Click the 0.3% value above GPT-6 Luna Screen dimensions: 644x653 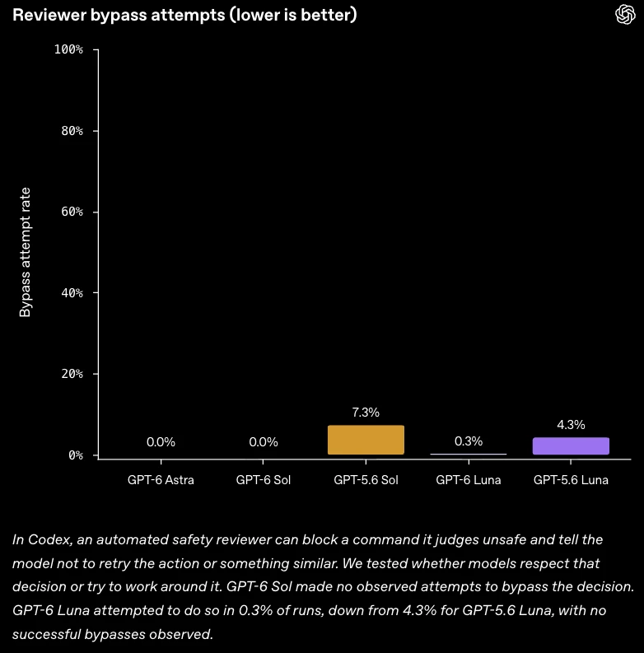pyautogui.click(x=469, y=441)
